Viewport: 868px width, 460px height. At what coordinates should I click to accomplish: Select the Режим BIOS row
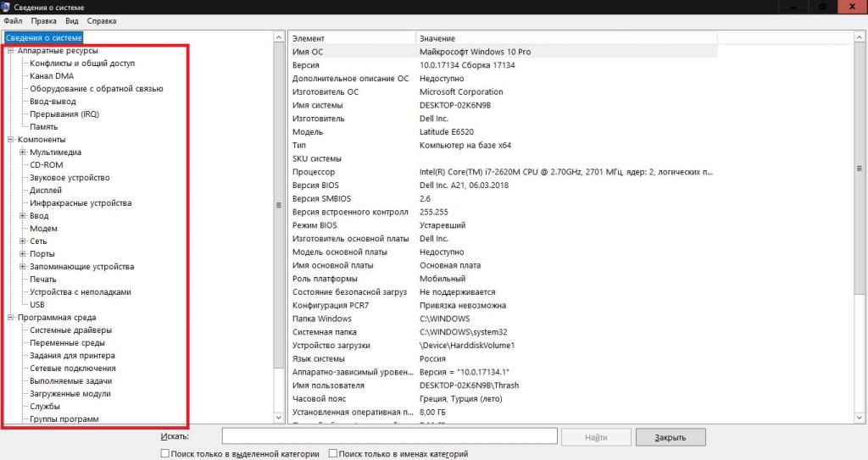pos(504,225)
